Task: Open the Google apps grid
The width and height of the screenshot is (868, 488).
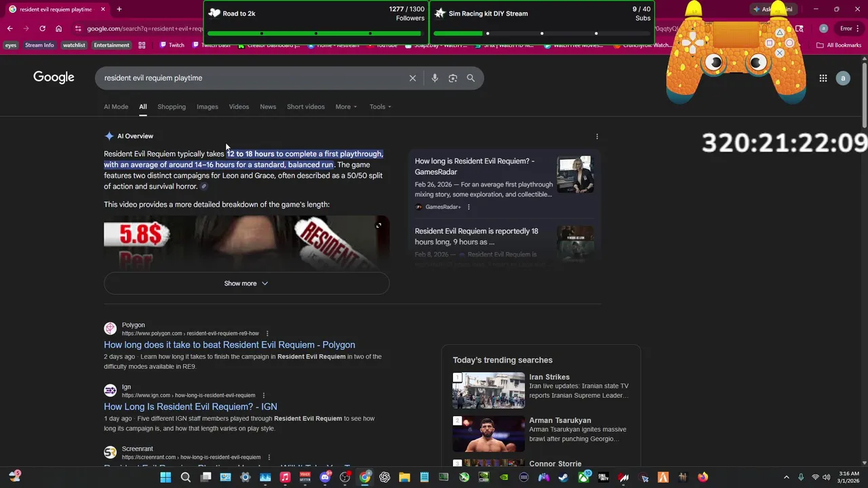Action: [x=823, y=78]
